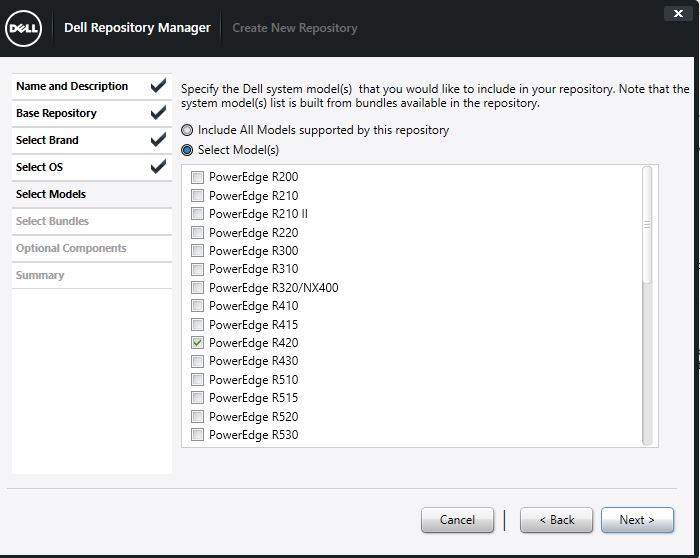Viewport: 700px width, 558px height.
Task: Uncheck the PowerEdge R420 checkbox
Action: pos(197,343)
